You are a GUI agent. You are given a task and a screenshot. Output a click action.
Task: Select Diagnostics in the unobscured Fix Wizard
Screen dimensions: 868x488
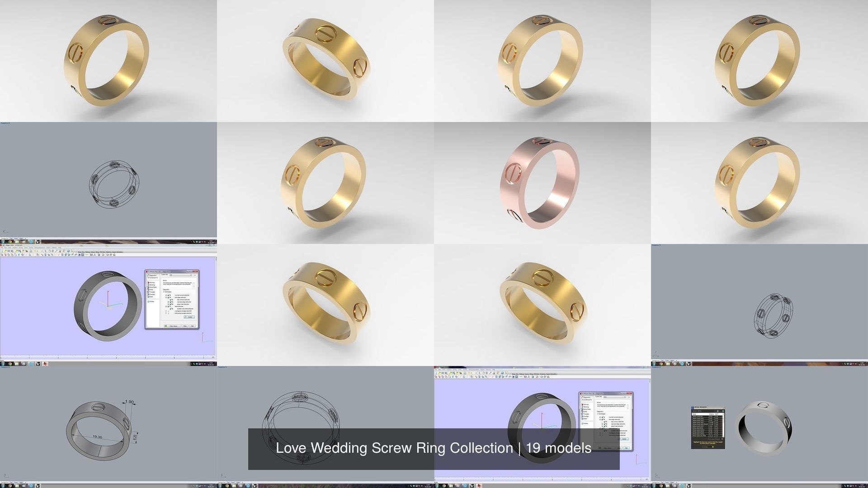point(152,275)
